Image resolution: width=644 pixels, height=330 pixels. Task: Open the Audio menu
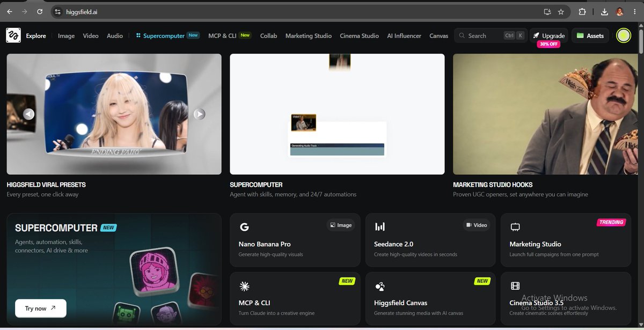pyautogui.click(x=115, y=35)
